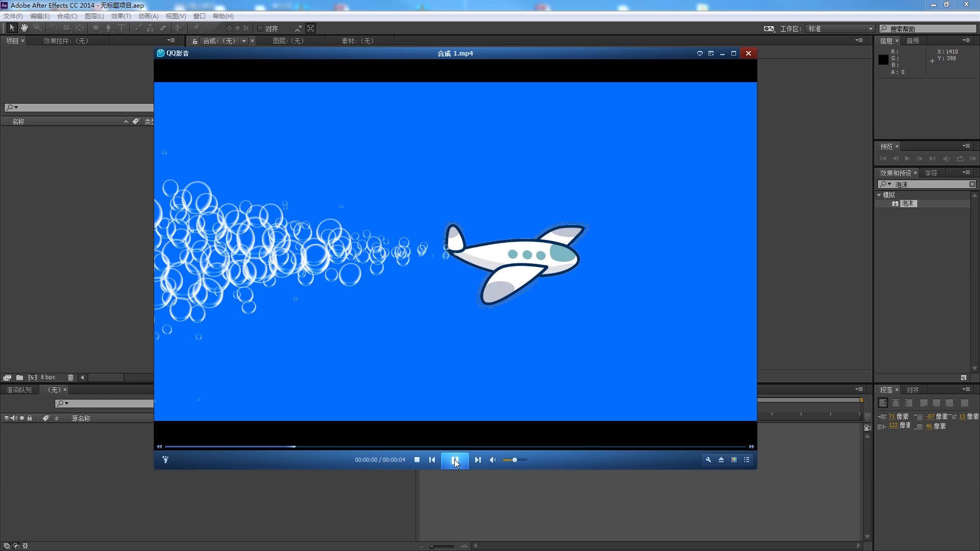Open project panel options menu
The image size is (980, 551).
[171, 40]
